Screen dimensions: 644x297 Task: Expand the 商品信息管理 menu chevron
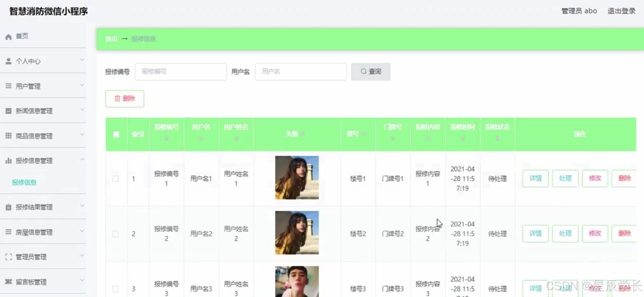tap(82, 134)
